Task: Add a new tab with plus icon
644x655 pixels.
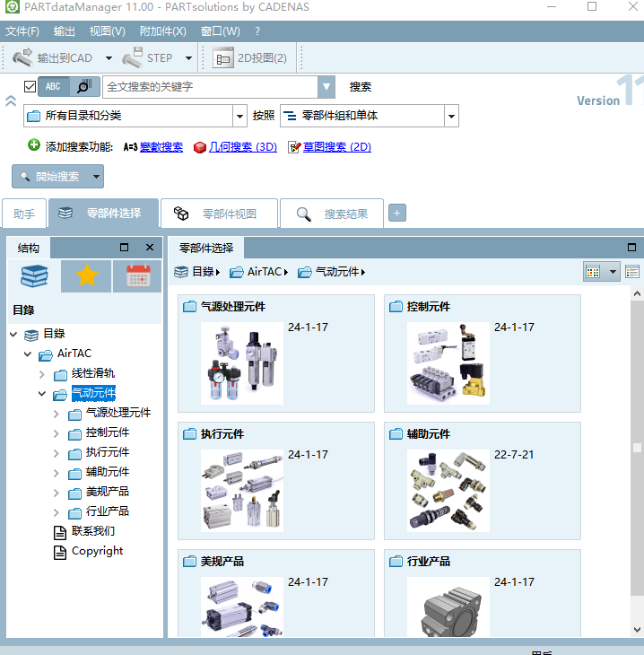Action: pos(396,213)
